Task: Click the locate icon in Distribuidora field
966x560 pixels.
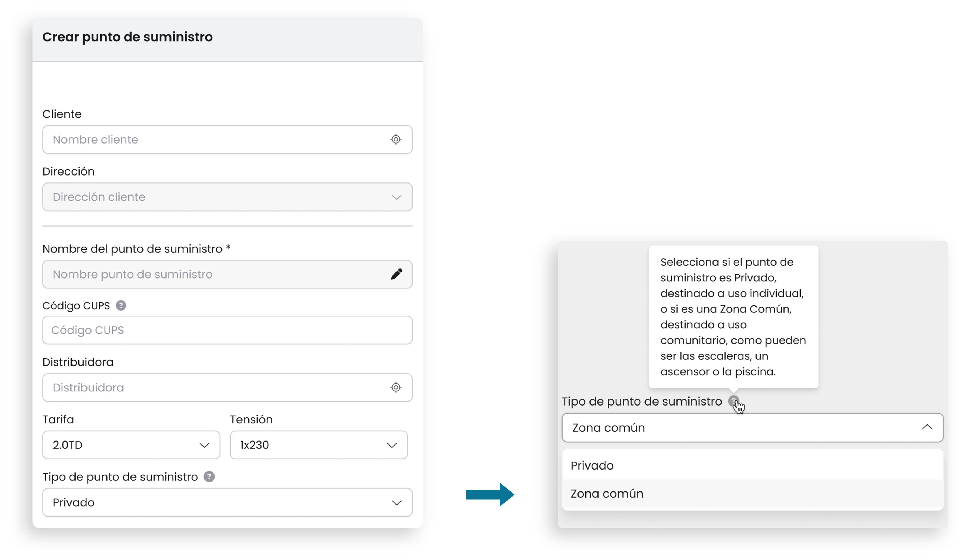Action: click(396, 387)
